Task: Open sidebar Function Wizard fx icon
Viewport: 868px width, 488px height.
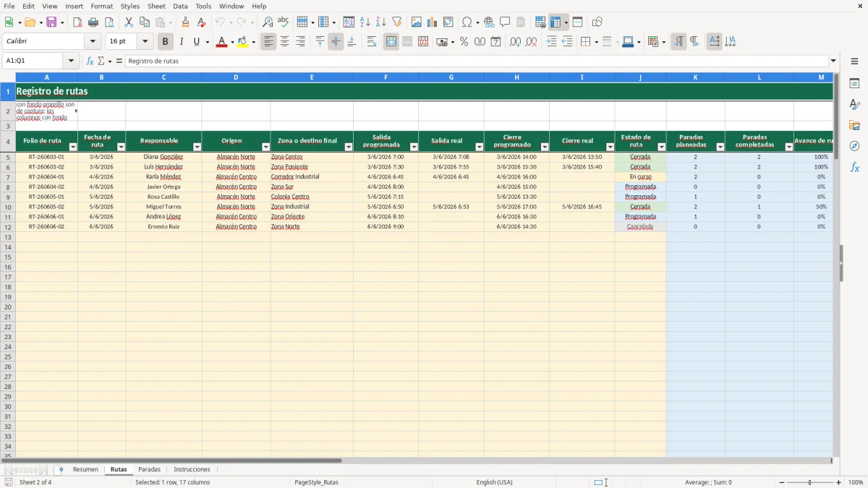Action: [854, 167]
